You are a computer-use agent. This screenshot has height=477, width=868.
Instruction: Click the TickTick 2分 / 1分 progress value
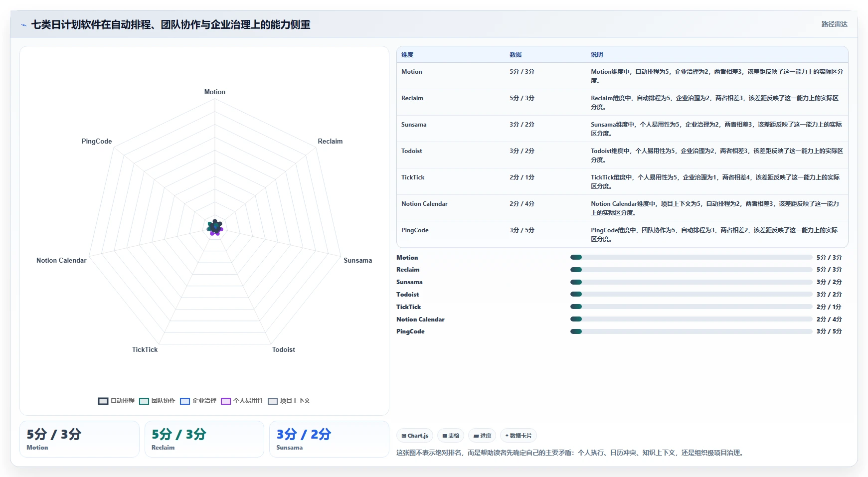pyautogui.click(x=829, y=307)
